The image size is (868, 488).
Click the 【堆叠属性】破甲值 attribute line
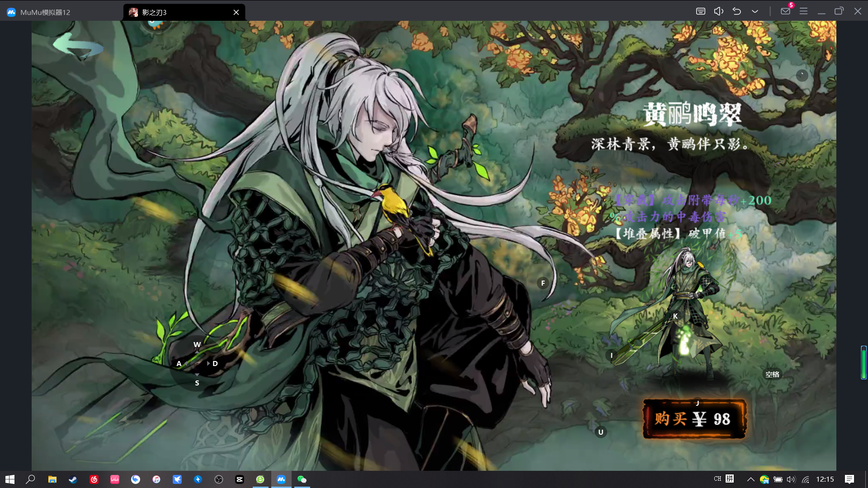click(x=678, y=234)
